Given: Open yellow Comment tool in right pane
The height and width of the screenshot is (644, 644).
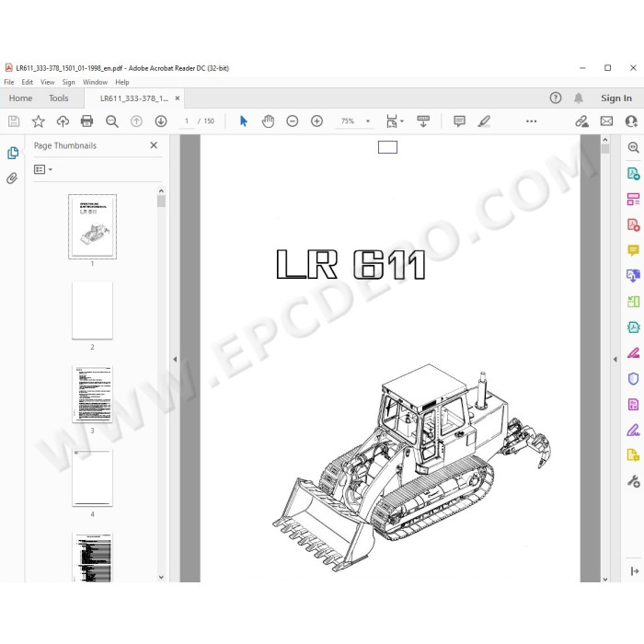Looking at the screenshot, I should click(633, 250).
